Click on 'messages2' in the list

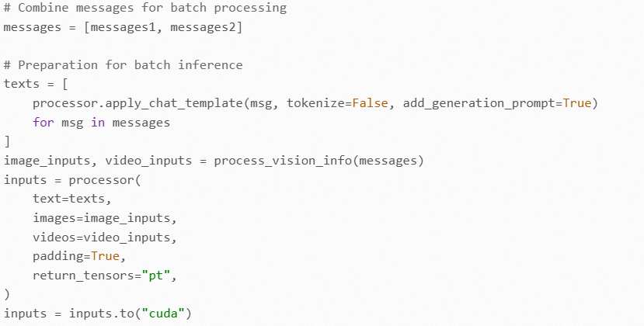[203, 27]
